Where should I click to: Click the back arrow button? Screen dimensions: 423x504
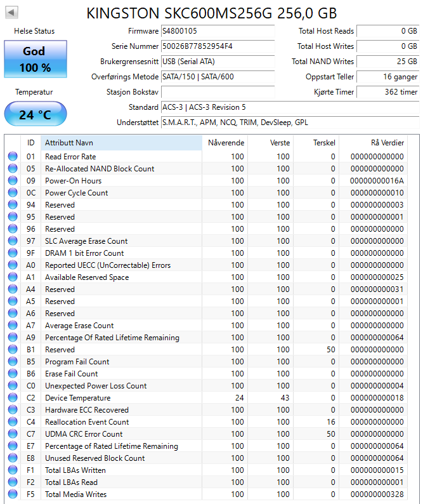point(11,13)
